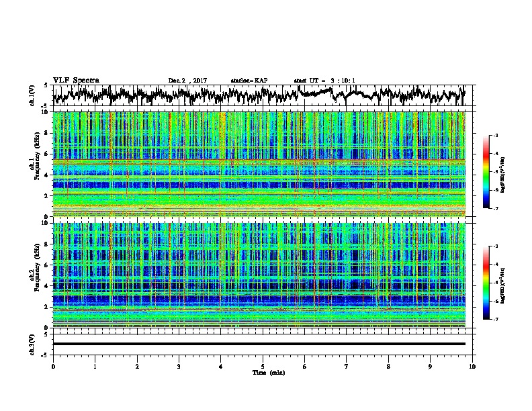
Task: Select the "start UT = 3 :10: 1" text
Action: pyautogui.click(x=324, y=81)
